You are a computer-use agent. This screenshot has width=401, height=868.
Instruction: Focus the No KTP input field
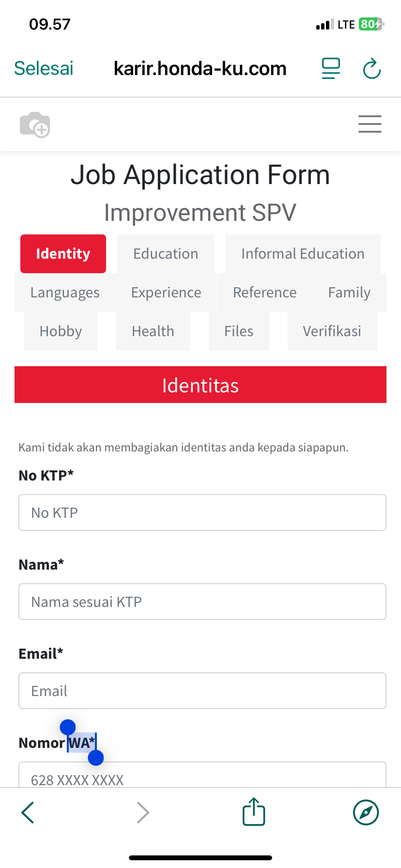click(202, 512)
